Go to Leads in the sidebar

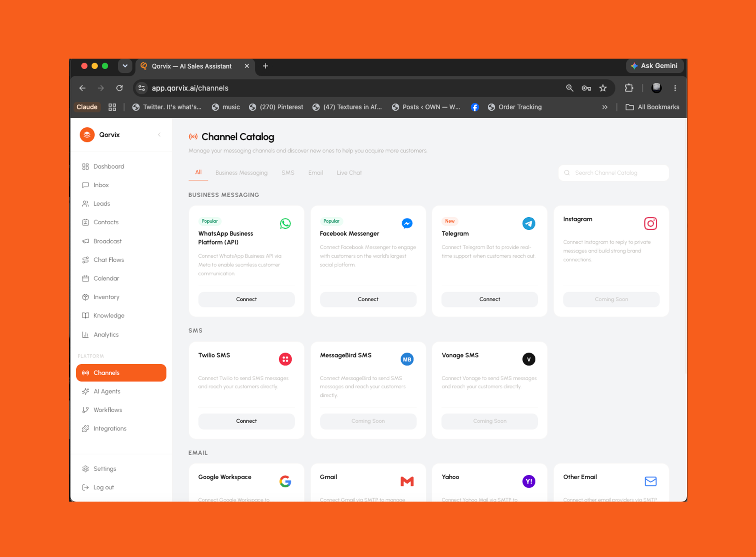coord(121,204)
